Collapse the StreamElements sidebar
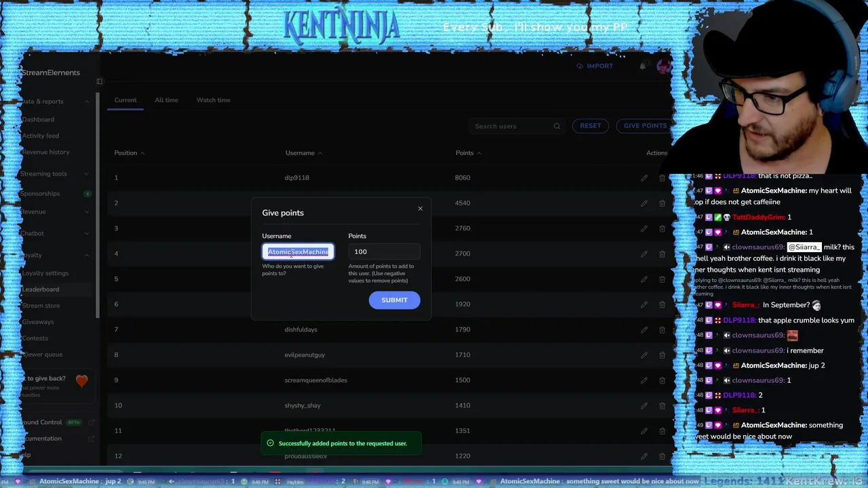 (x=99, y=81)
